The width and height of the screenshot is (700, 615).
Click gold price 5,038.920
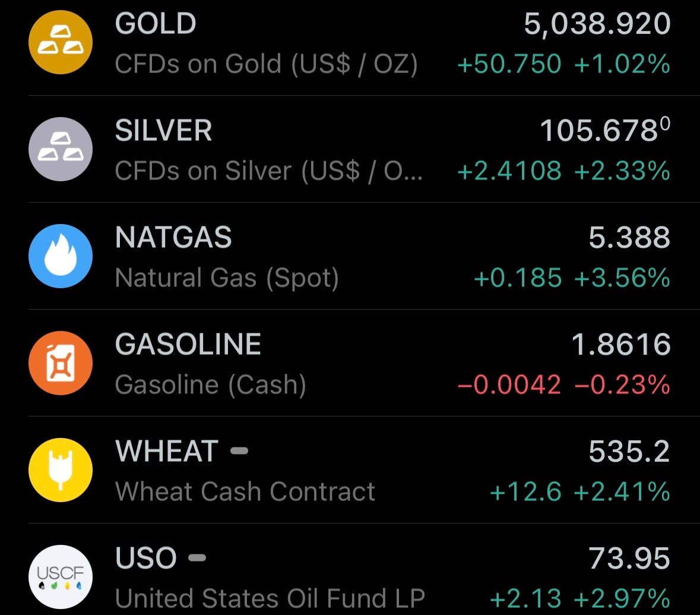(x=597, y=24)
